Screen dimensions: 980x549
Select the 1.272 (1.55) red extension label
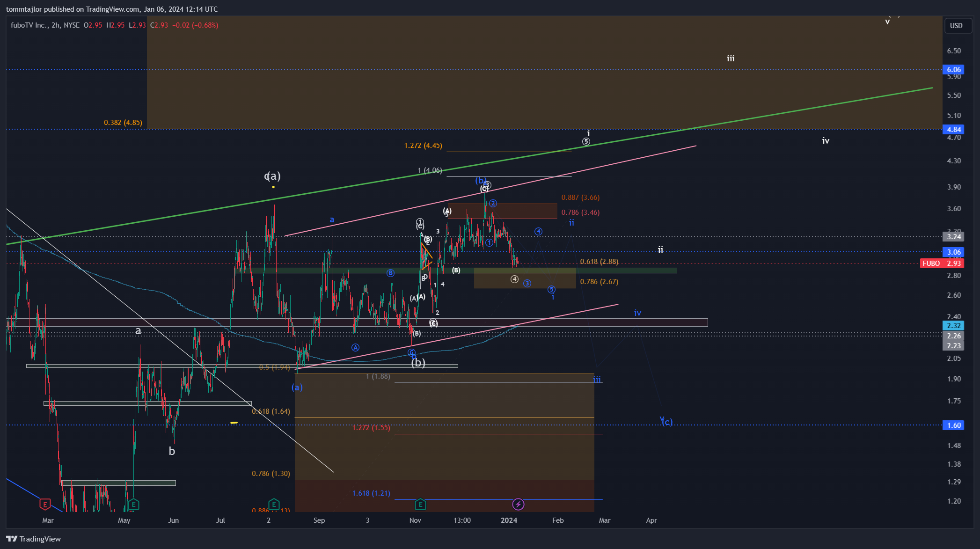click(371, 428)
